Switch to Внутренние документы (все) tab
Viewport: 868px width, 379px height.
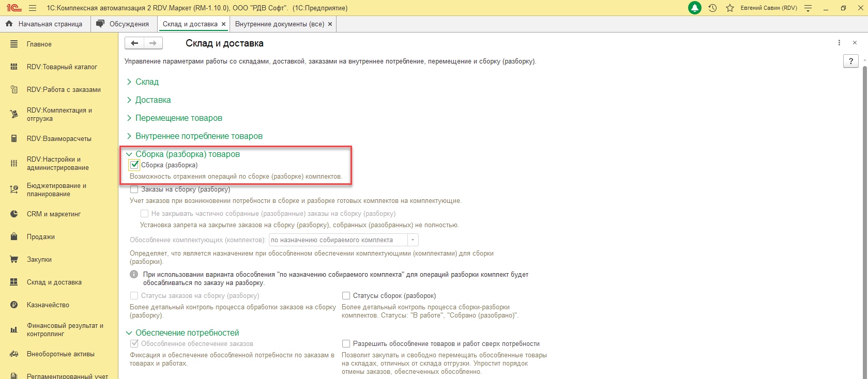click(280, 24)
